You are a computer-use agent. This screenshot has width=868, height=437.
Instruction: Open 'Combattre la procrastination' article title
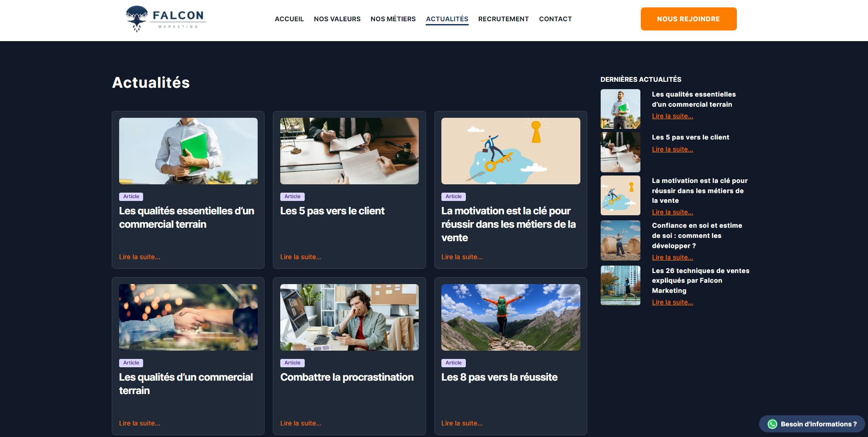pyautogui.click(x=347, y=377)
